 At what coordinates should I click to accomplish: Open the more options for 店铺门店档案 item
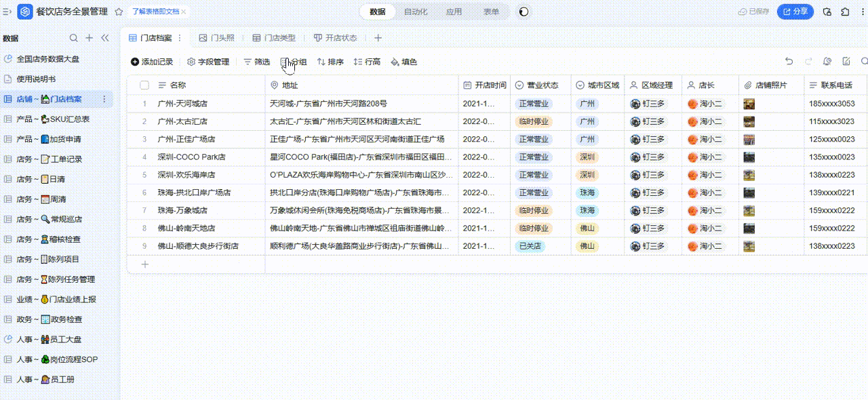[x=104, y=100]
